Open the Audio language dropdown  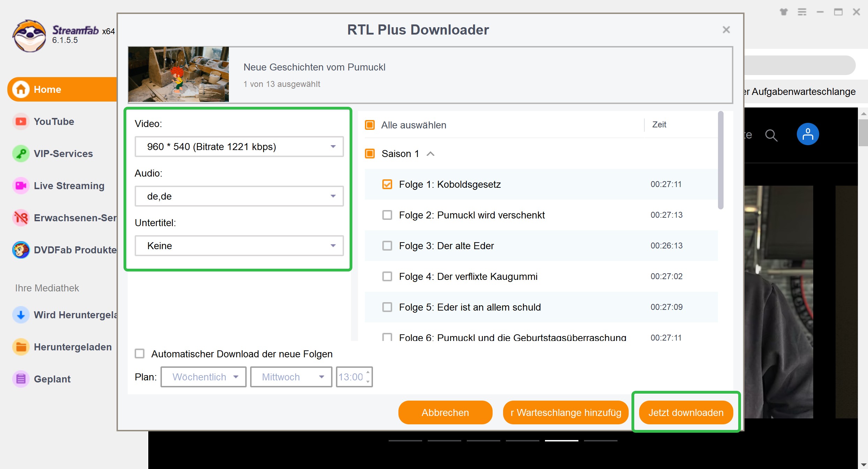tap(239, 196)
